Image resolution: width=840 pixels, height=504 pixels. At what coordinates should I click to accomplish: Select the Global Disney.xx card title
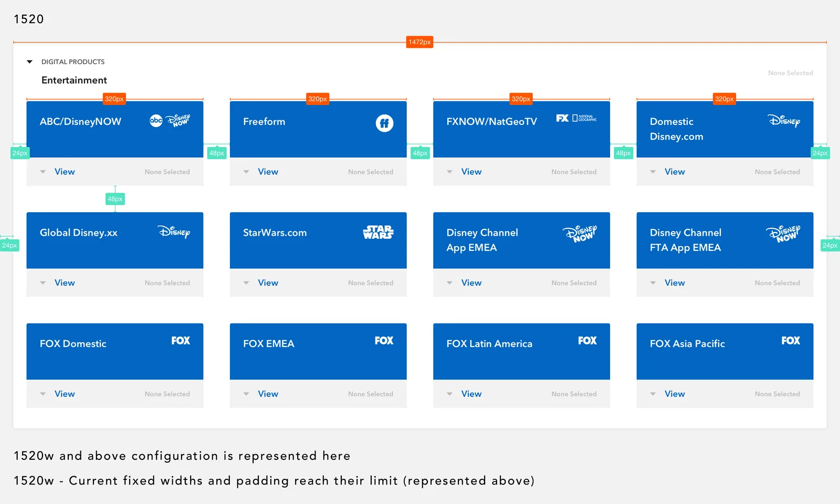[x=79, y=233]
